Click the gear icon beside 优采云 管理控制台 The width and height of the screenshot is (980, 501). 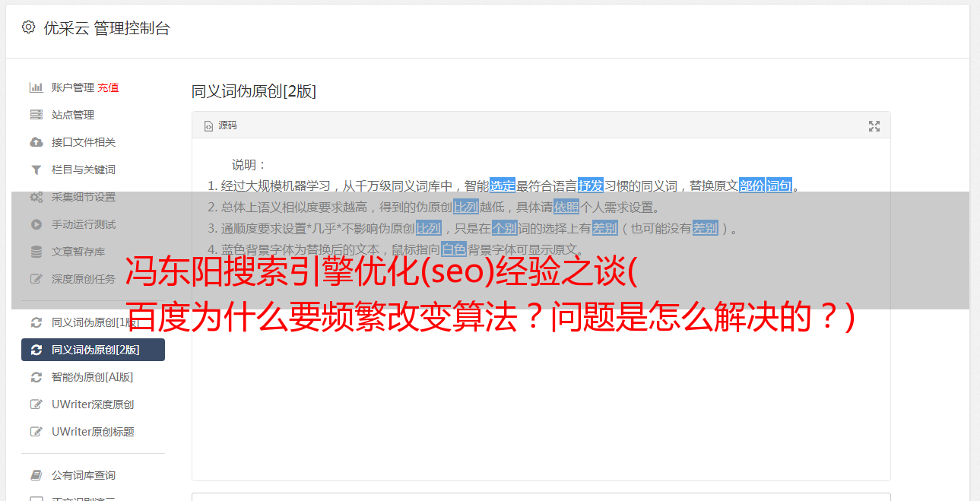click(28, 27)
